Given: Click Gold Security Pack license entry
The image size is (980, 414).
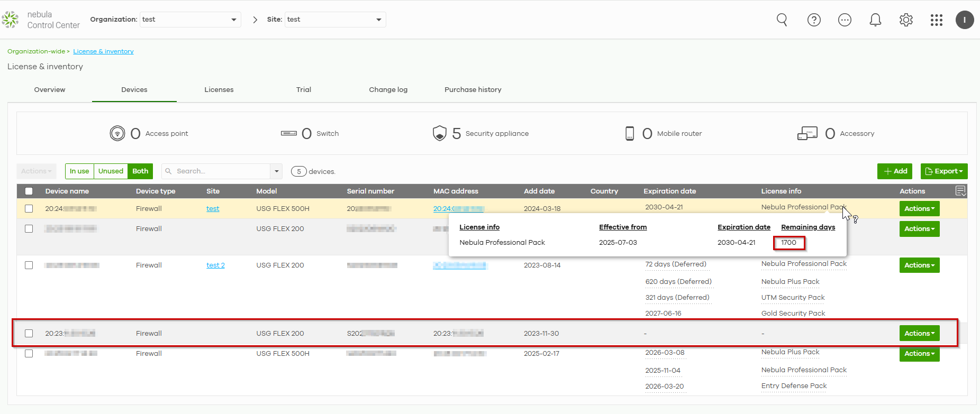Looking at the screenshot, I should (793, 314).
